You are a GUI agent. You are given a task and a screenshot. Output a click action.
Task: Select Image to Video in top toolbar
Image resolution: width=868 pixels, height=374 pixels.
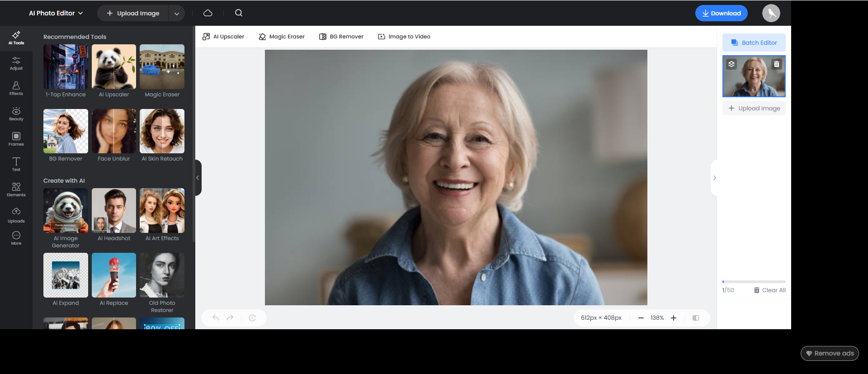[x=404, y=37]
